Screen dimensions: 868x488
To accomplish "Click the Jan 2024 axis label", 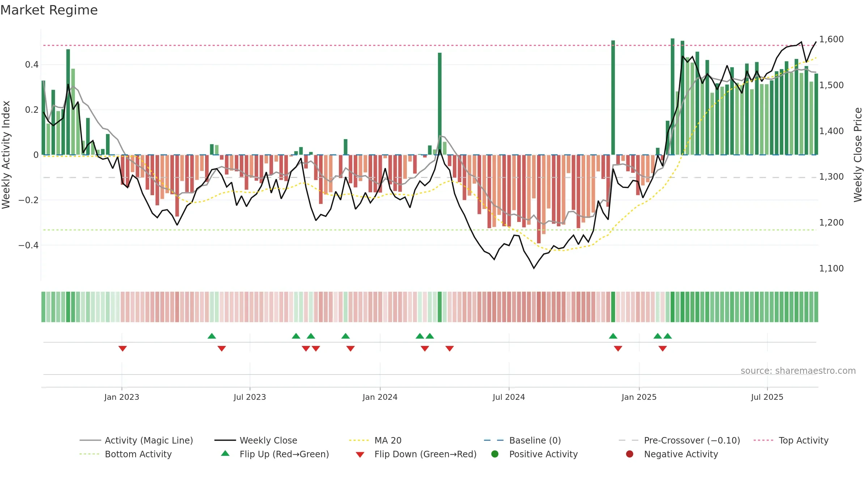I will (x=380, y=397).
